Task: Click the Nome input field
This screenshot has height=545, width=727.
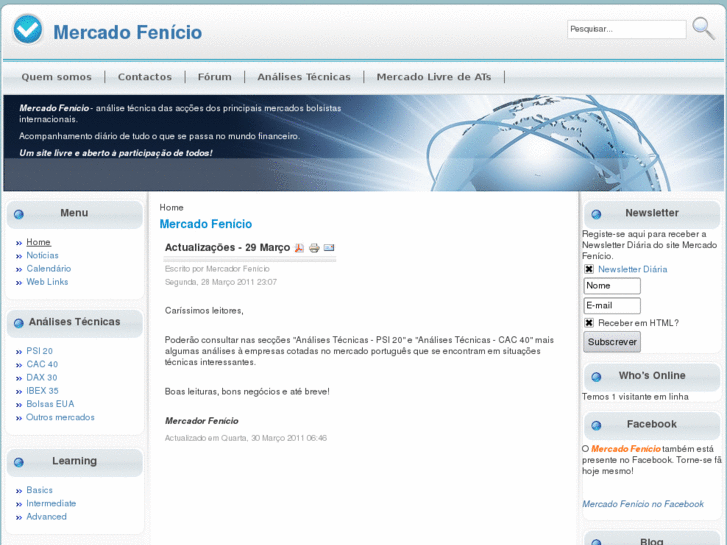Action: coord(612,286)
